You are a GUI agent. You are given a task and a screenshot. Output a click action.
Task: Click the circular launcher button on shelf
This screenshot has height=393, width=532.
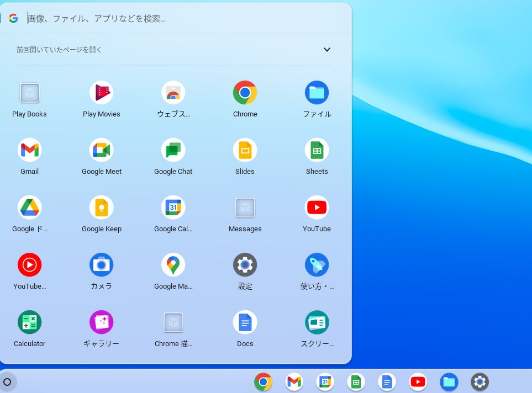point(7,382)
